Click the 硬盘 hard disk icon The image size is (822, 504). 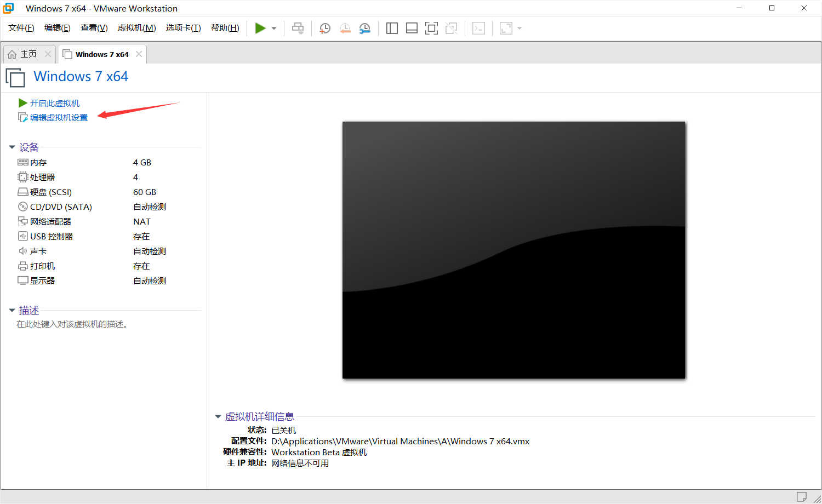[x=23, y=192]
